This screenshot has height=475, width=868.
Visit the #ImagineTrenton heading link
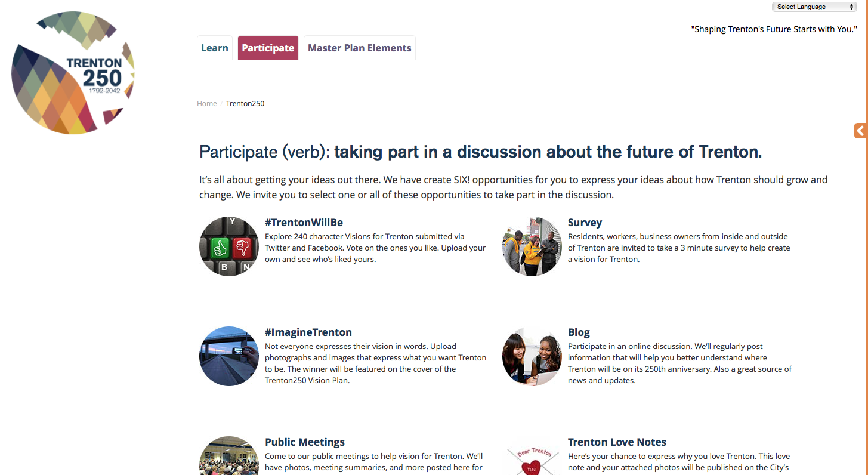point(308,332)
